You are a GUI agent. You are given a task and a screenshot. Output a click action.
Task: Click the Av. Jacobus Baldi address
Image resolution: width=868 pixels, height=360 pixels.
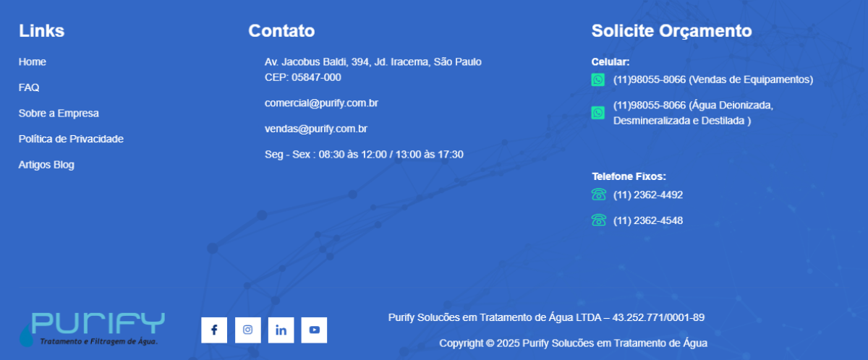click(373, 62)
